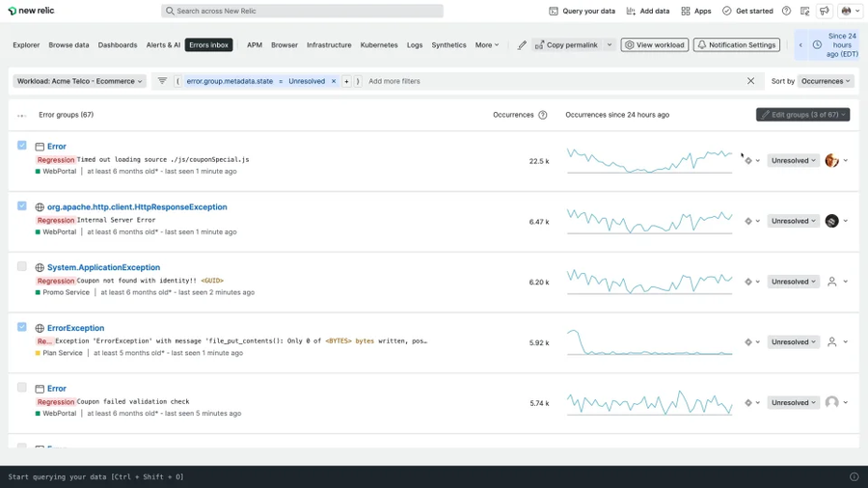868x488 pixels.
Task: Go to the previous time range arrow
Action: (x=800, y=45)
